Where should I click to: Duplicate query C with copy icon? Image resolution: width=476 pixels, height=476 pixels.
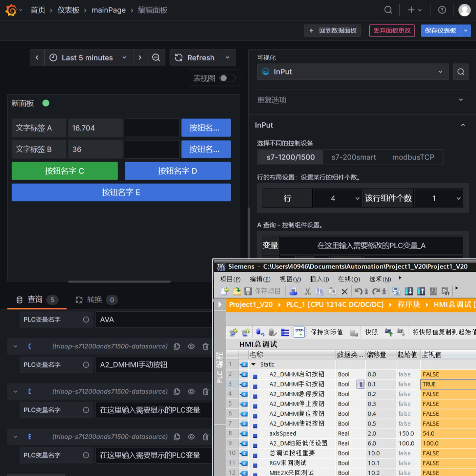click(x=177, y=346)
